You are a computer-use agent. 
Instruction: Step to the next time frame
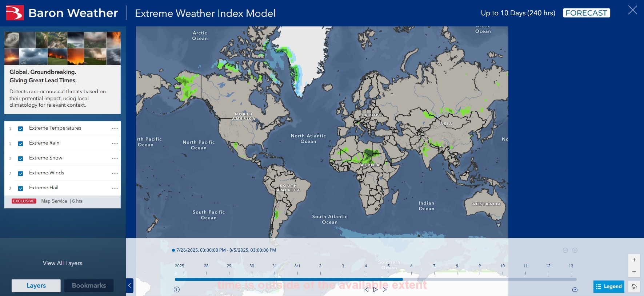tap(385, 289)
